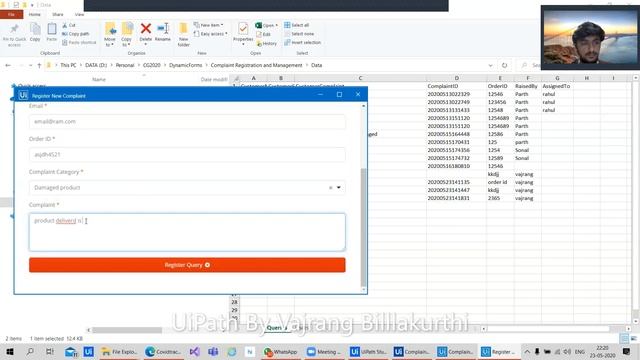The image size is (640, 360).
Task: Click History in the Open group
Action: (267, 43)
